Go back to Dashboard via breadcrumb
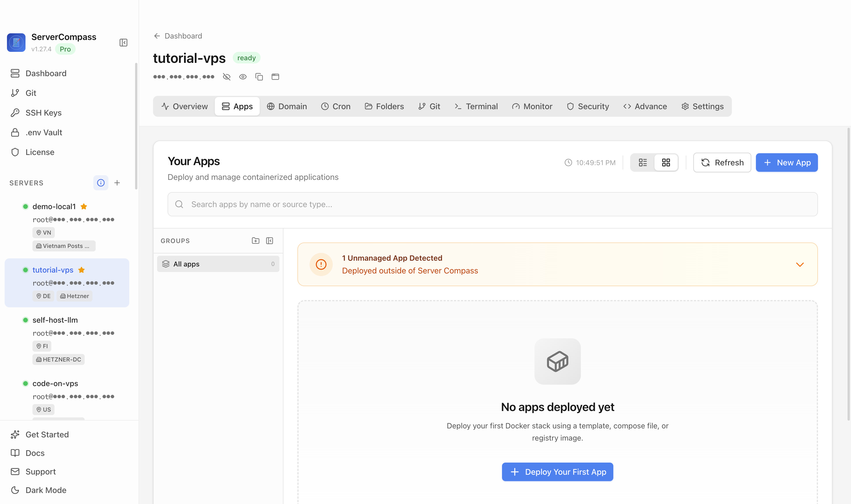The height and width of the screenshot is (504, 851). (178, 36)
